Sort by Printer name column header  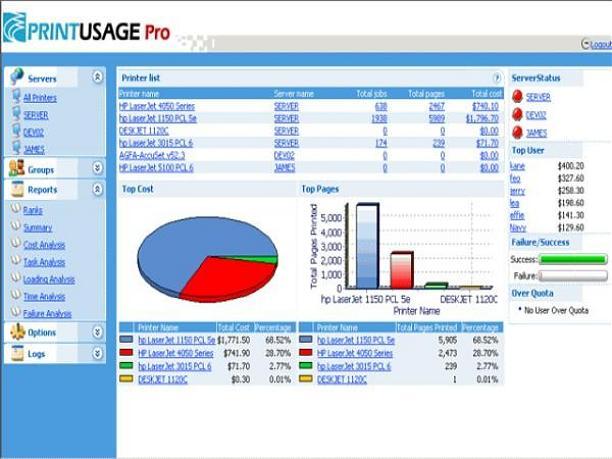click(139, 94)
